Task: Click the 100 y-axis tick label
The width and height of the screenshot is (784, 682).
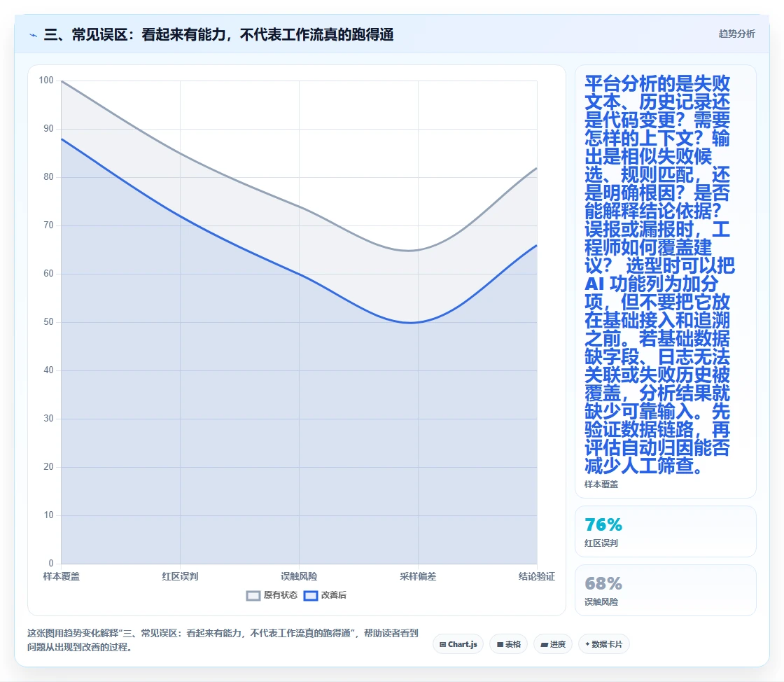Action: [x=46, y=81]
